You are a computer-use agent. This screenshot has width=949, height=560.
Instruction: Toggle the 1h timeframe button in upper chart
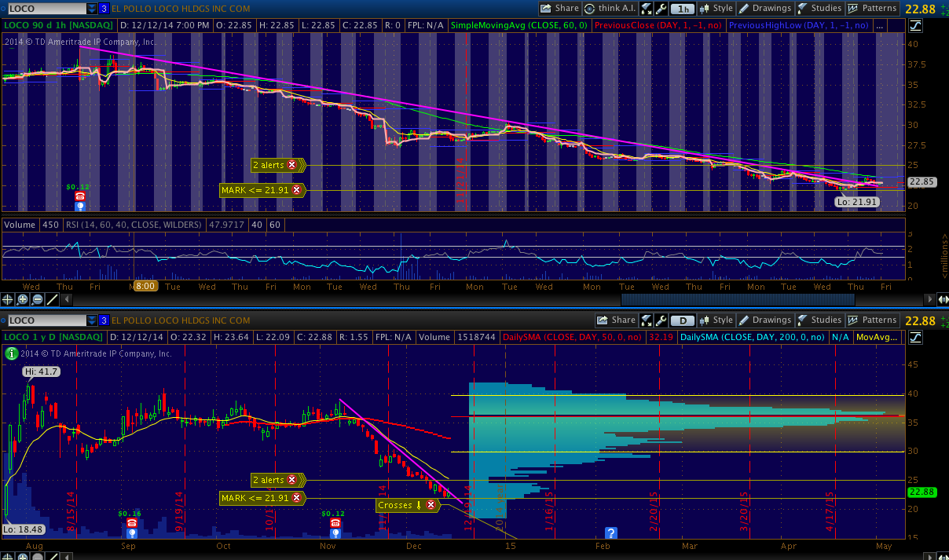(683, 9)
